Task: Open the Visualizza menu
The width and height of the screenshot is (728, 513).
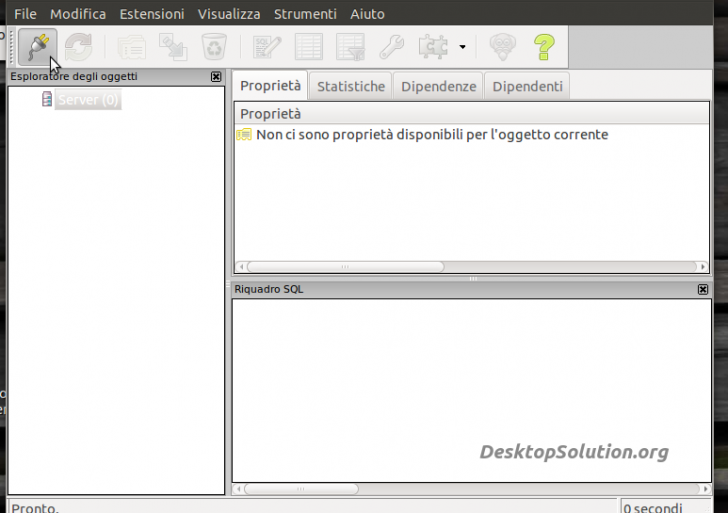Action: point(229,14)
